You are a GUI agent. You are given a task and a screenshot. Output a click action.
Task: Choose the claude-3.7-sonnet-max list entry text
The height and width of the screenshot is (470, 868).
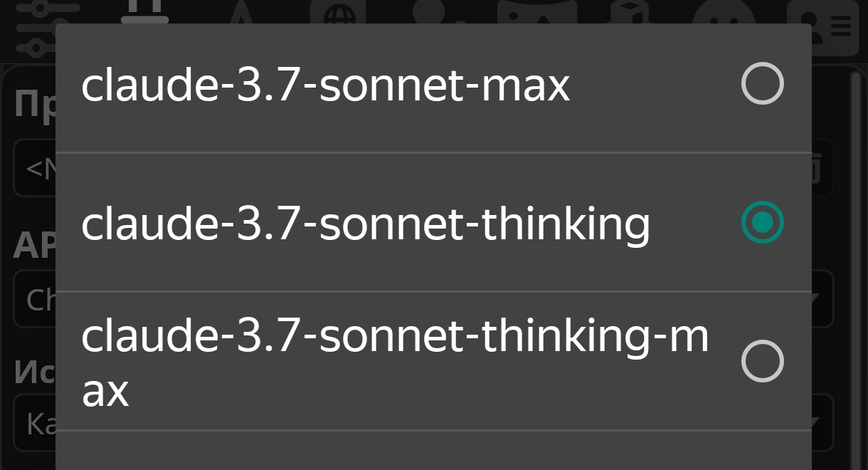point(325,85)
